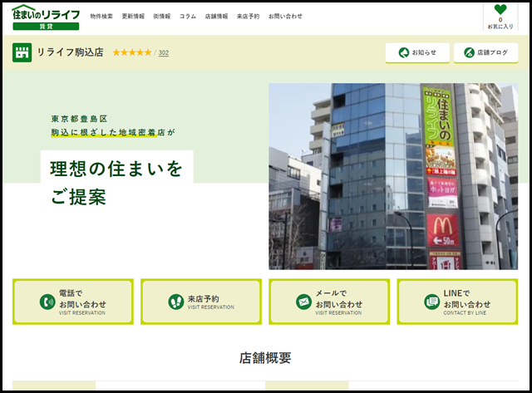532x393 pixels.
Task: Click the green 賃貸 label under the logo
Action: (x=46, y=27)
